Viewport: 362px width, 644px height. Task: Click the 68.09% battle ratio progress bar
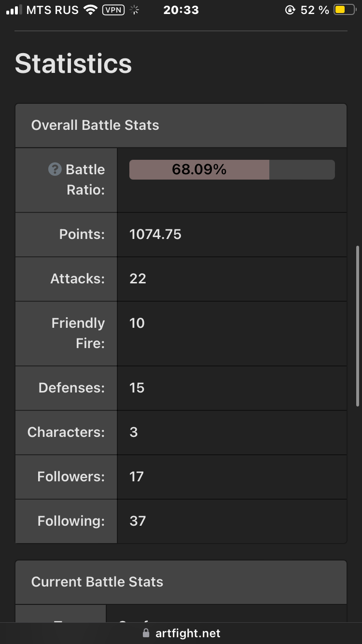[232, 169]
